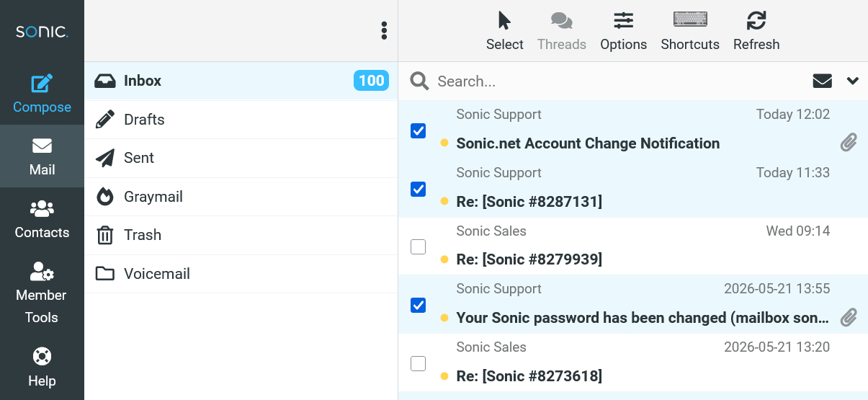
Task: Open the Mail section in the sidebar
Action: [42, 156]
